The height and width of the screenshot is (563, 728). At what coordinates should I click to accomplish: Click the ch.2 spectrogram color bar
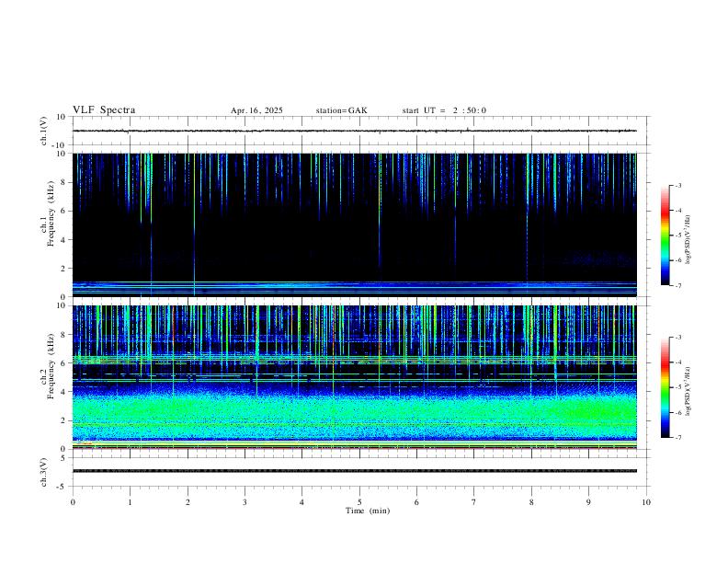tap(665, 387)
